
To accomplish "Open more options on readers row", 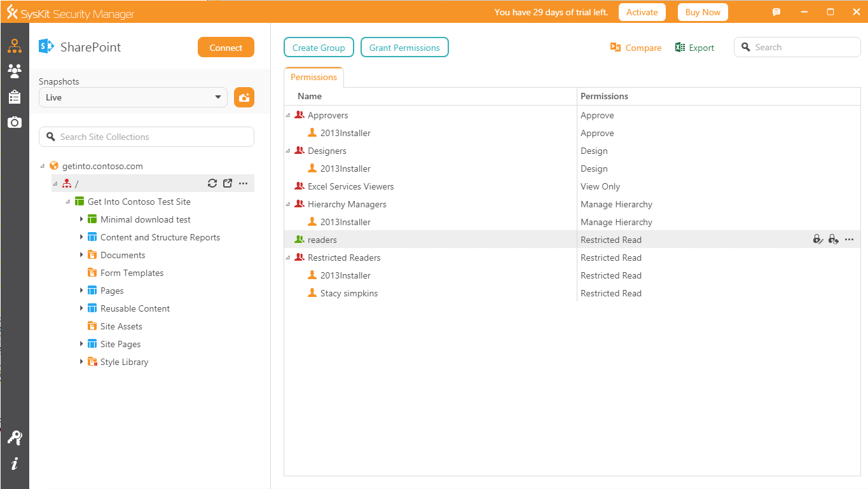I will pos(849,240).
